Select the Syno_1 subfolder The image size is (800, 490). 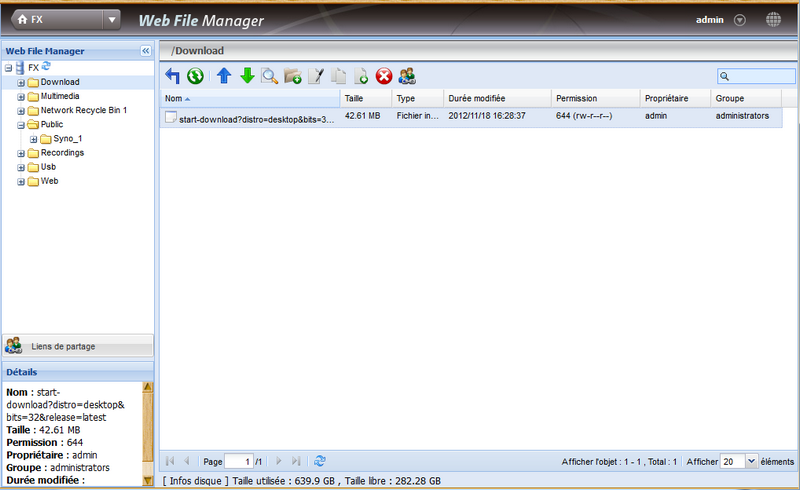67,138
